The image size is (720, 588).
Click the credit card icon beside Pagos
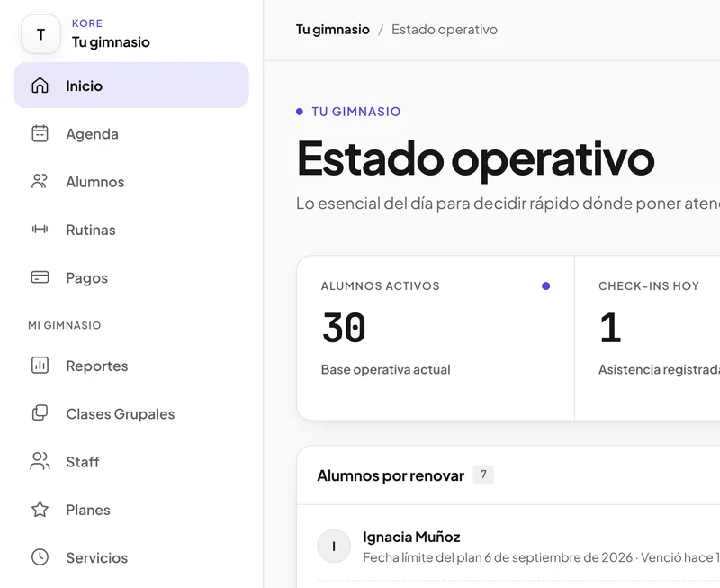click(x=40, y=277)
